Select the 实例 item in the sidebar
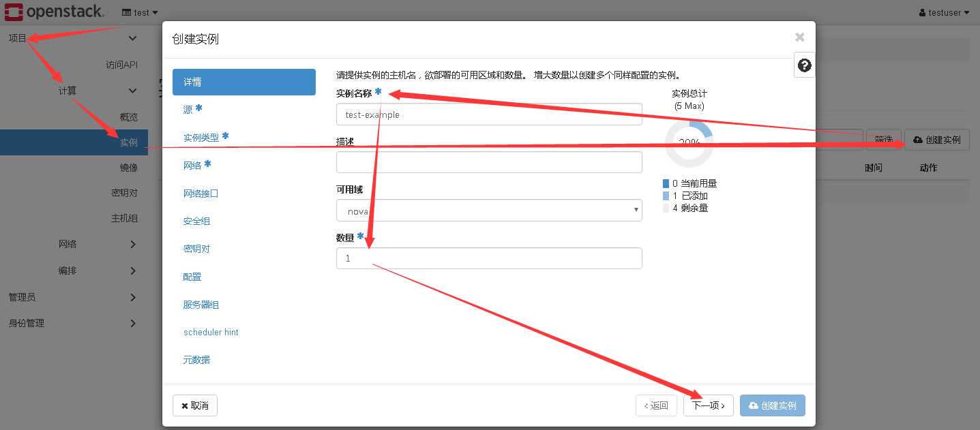 click(130, 142)
